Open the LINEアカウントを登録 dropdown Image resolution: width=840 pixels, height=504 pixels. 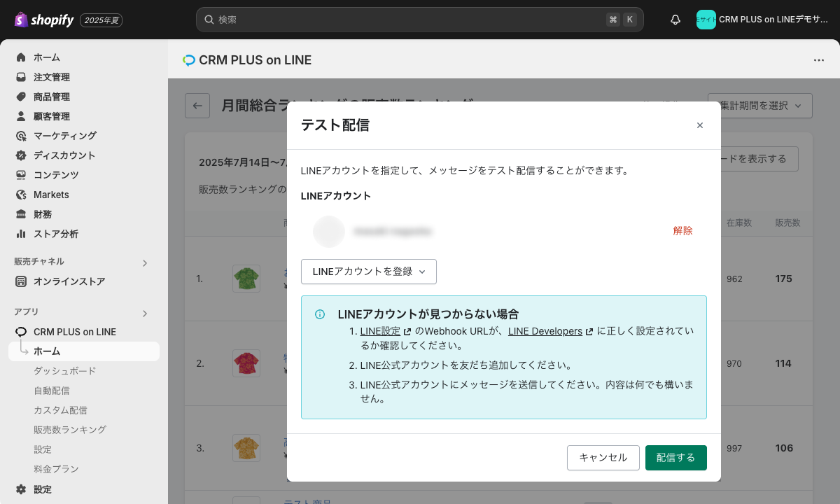369,272
